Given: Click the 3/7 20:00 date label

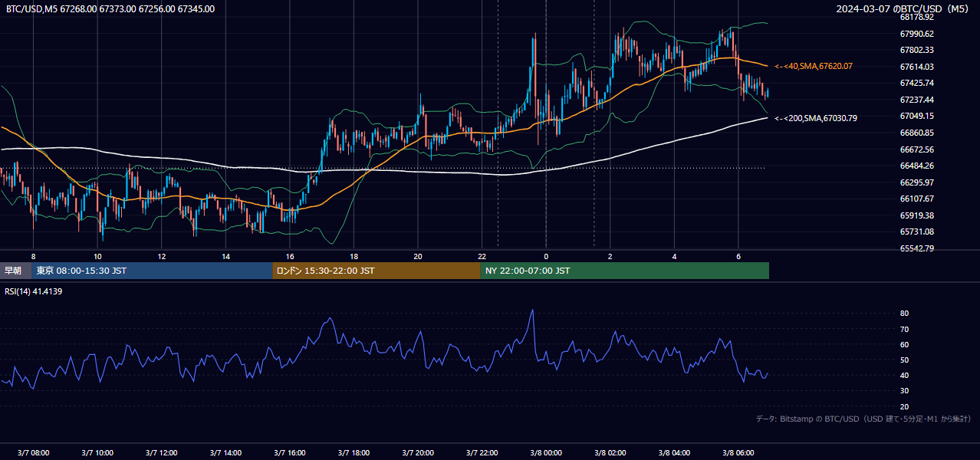Looking at the screenshot, I should [x=417, y=452].
